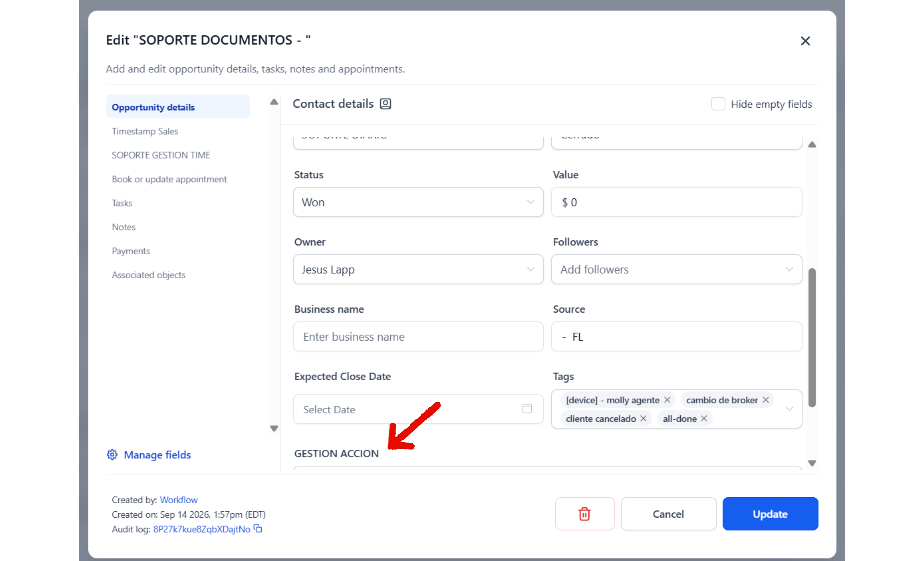Remove the 'cliente cancelado' tag
924x561 pixels.
tap(644, 418)
